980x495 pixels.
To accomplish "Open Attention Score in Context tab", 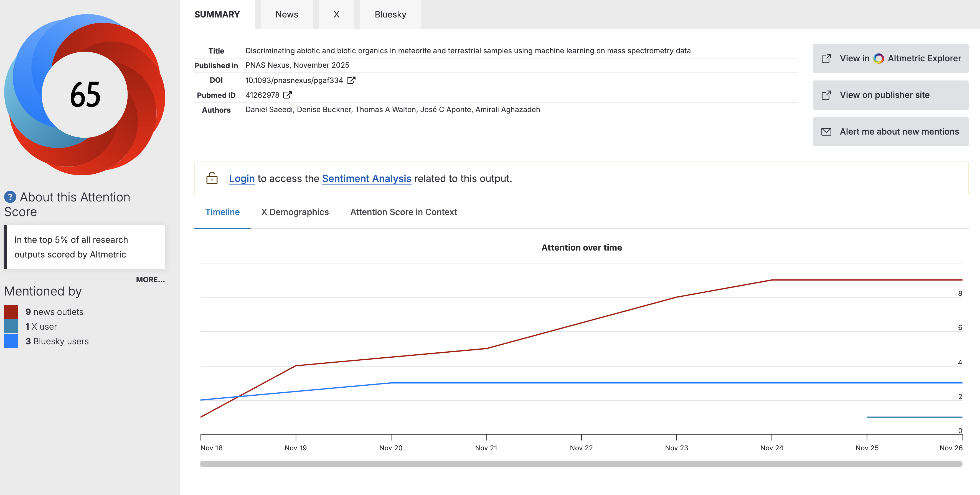I will (403, 212).
